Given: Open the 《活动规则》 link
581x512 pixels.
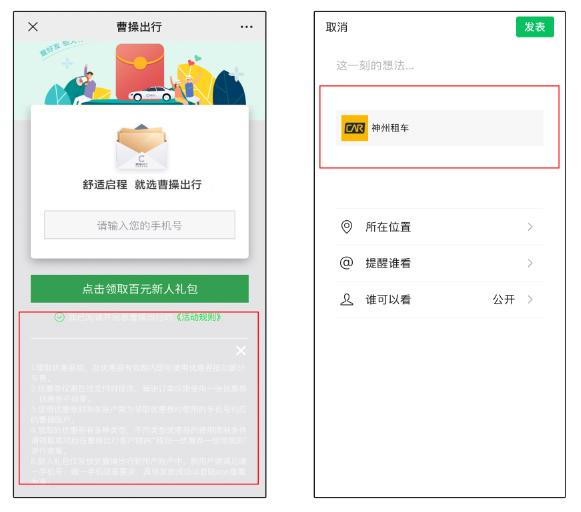Looking at the screenshot, I should [x=199, y=317].
